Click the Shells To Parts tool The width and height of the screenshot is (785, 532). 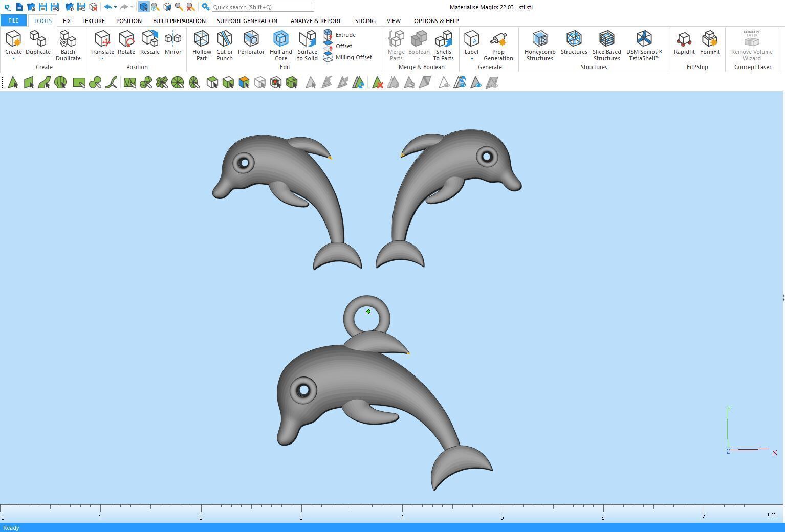(x=444, y=46)
